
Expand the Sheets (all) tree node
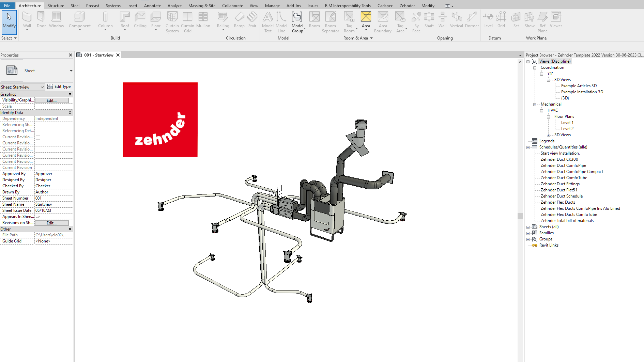click(x=528, y=227)
